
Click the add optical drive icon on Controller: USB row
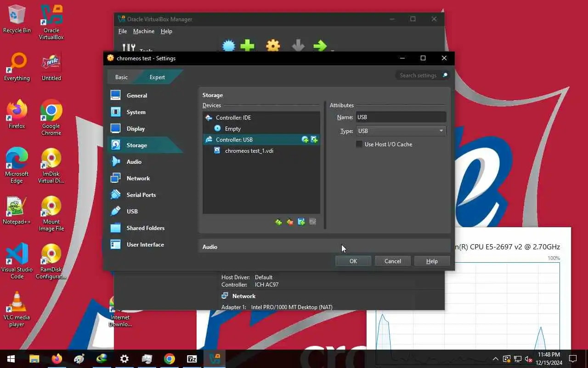point(305,139)
